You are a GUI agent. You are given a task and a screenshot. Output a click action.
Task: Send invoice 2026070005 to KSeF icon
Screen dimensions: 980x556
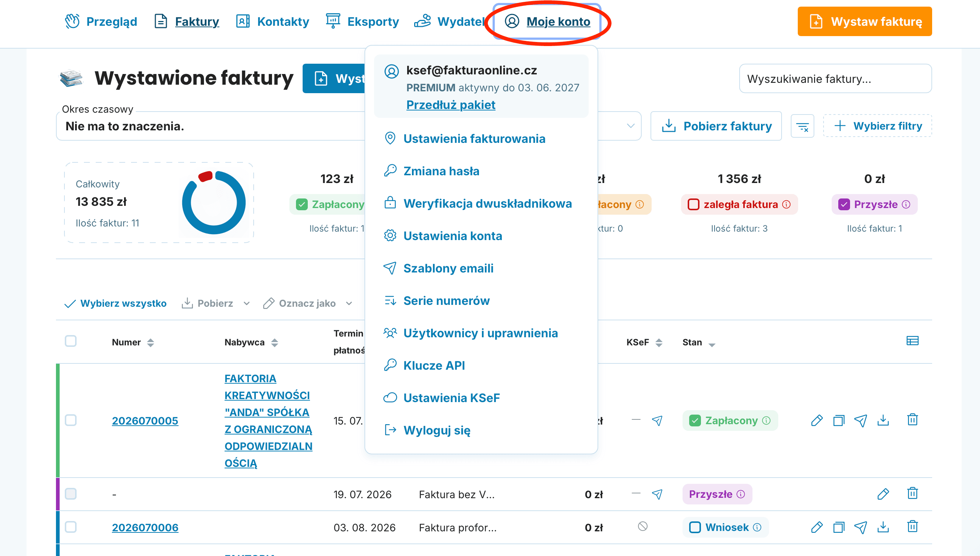pyautogui.click(x=657, y=420)
